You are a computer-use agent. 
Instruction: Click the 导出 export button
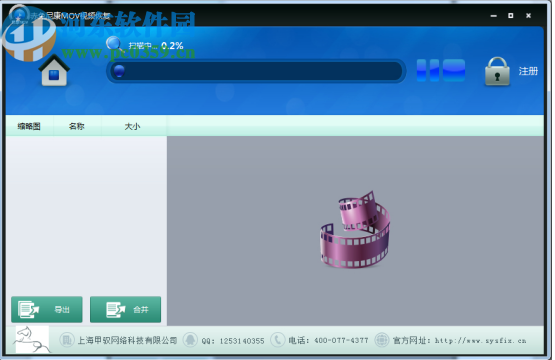click(x=47, y=310)
